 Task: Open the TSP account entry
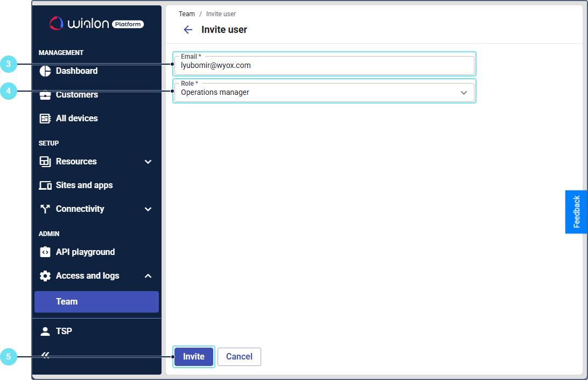pyautogui.click(x=64, y=331)
